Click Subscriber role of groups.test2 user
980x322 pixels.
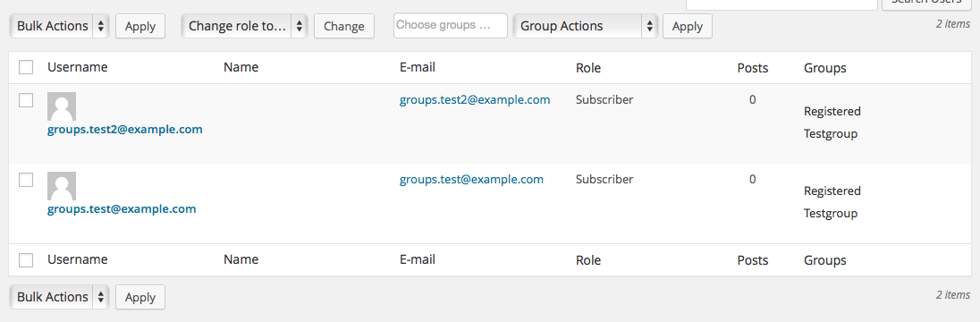pyautogui.click(x=604, y=99)
